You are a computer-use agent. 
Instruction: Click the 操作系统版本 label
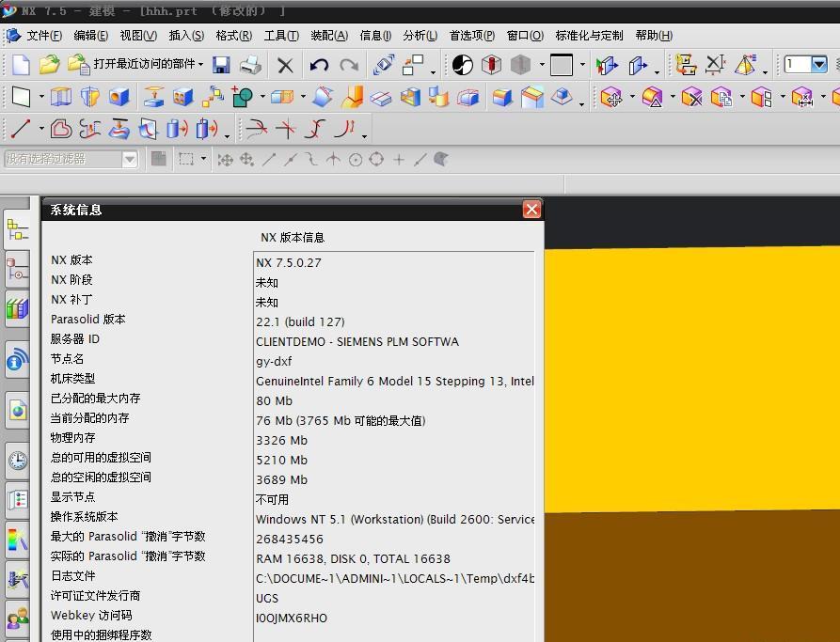[84, 517]
